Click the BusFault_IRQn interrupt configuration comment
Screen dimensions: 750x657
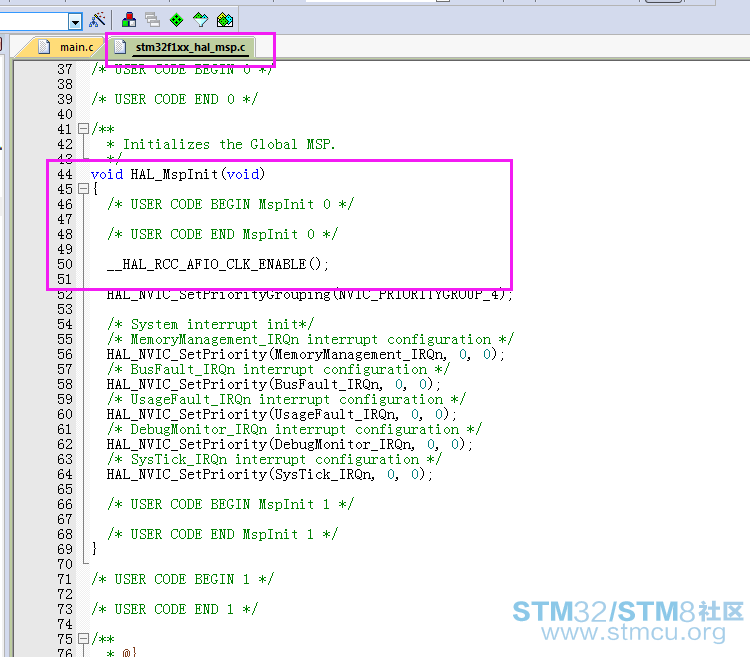coord(278,369)
